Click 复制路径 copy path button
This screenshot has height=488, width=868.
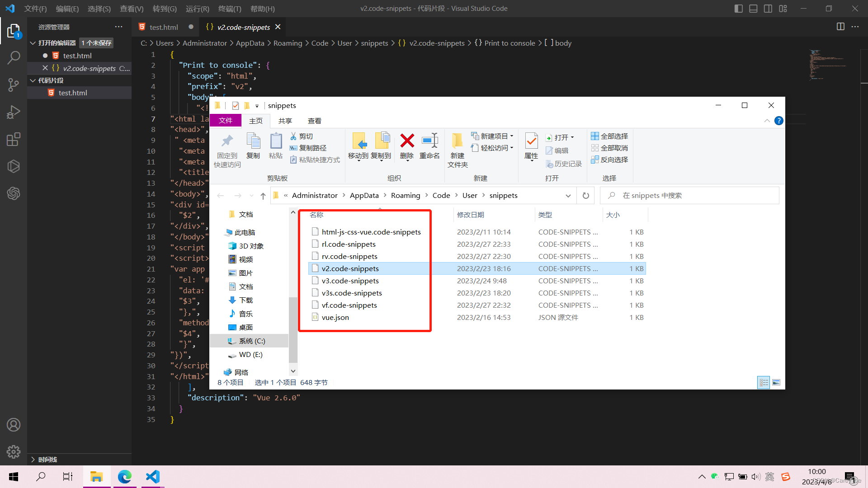(308, 148)
